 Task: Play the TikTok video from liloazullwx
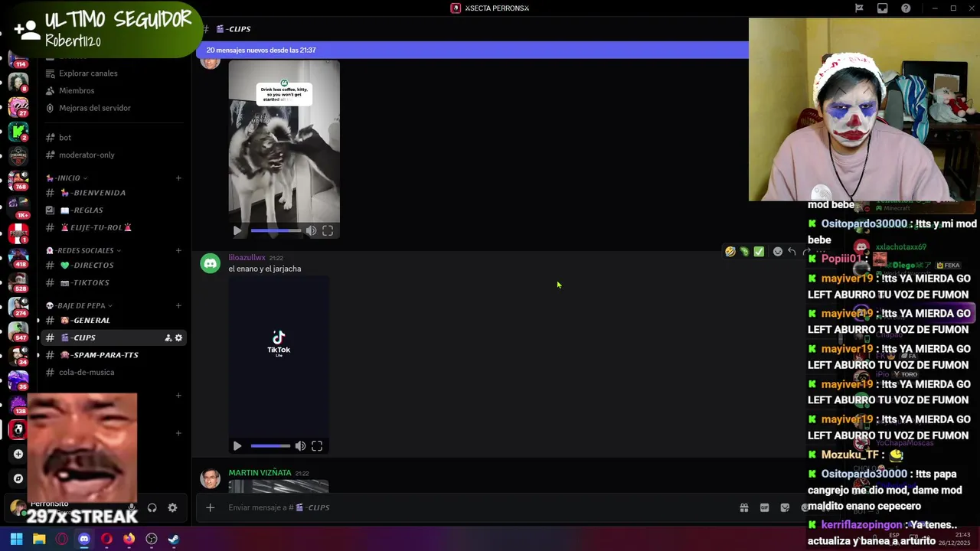237,445
